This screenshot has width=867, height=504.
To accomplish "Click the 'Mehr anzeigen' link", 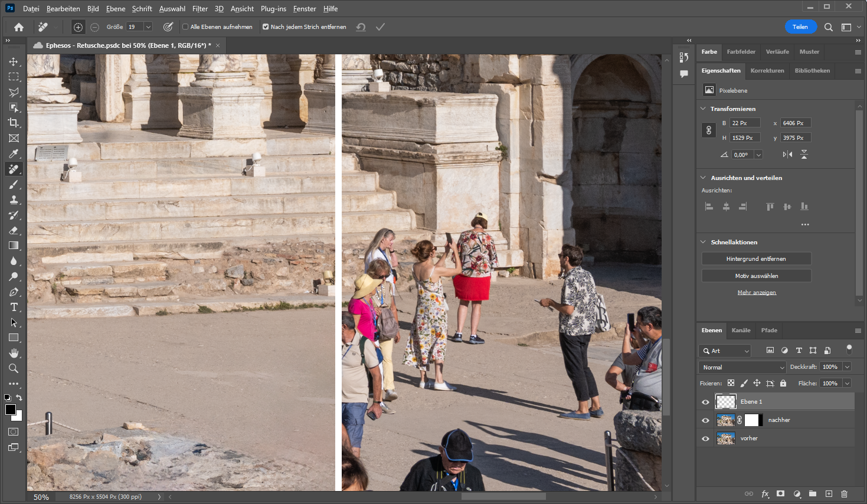I will 757,293.
